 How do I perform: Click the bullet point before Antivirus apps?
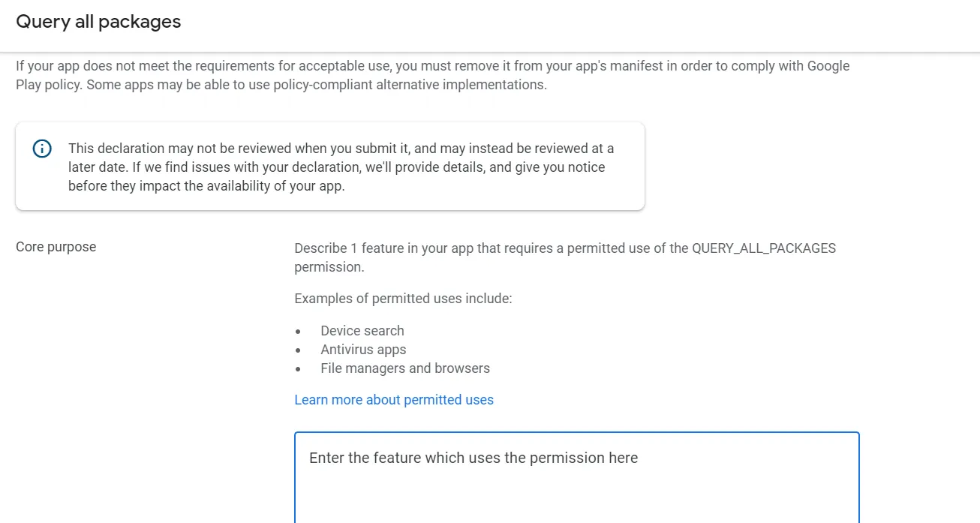point(299,350)
